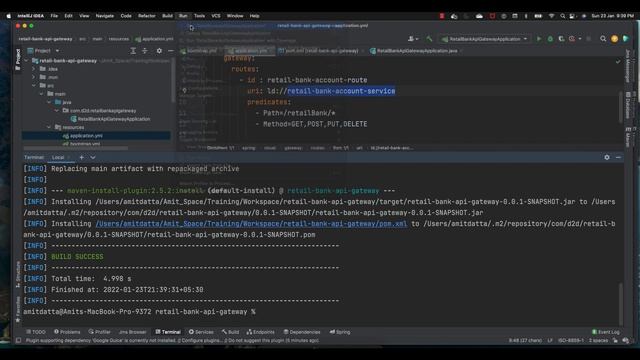Open Project panel settings gear

[159, 51]
